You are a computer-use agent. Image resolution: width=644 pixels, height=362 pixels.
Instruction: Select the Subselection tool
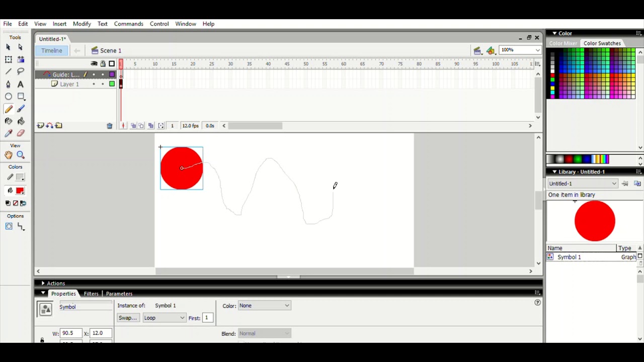click(x=21, y=47)
